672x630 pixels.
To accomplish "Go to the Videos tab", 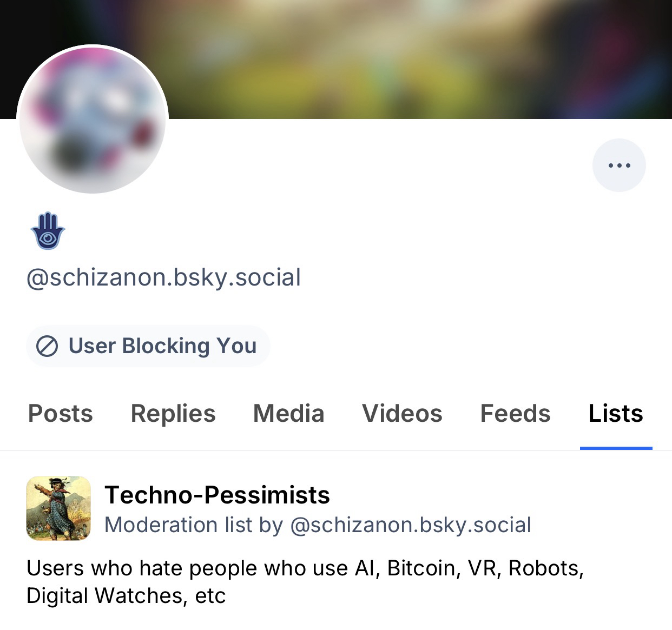I will pyautogui.click(x=402, y=414).
